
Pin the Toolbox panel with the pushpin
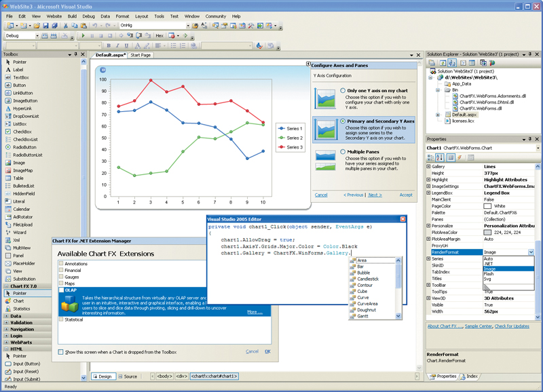coord(76,54)
